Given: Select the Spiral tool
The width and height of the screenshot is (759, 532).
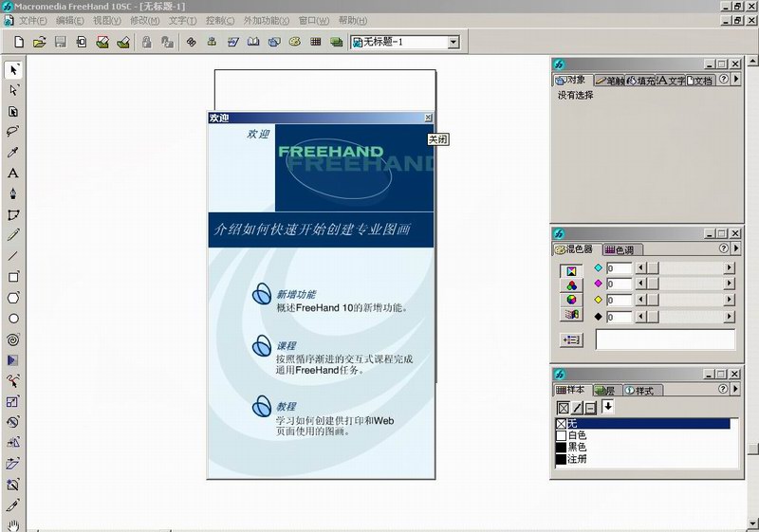Looking at the screenshot, I should click(x=13, y=339).
